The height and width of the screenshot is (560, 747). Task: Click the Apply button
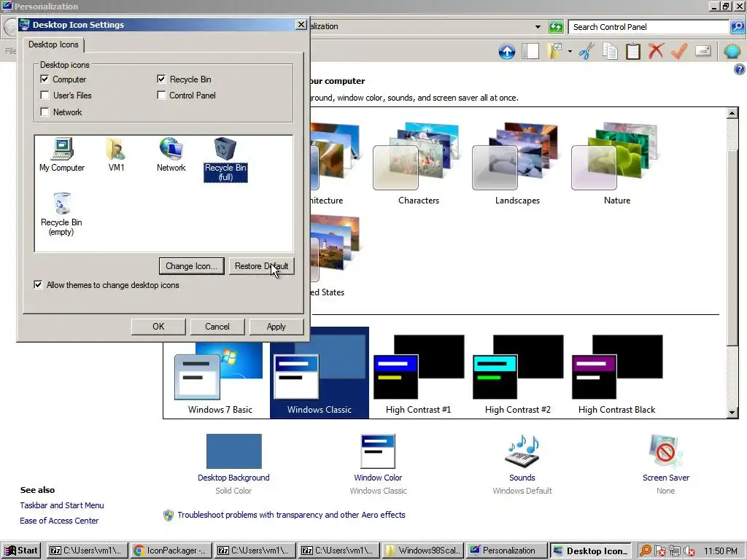tap(276, 327)
